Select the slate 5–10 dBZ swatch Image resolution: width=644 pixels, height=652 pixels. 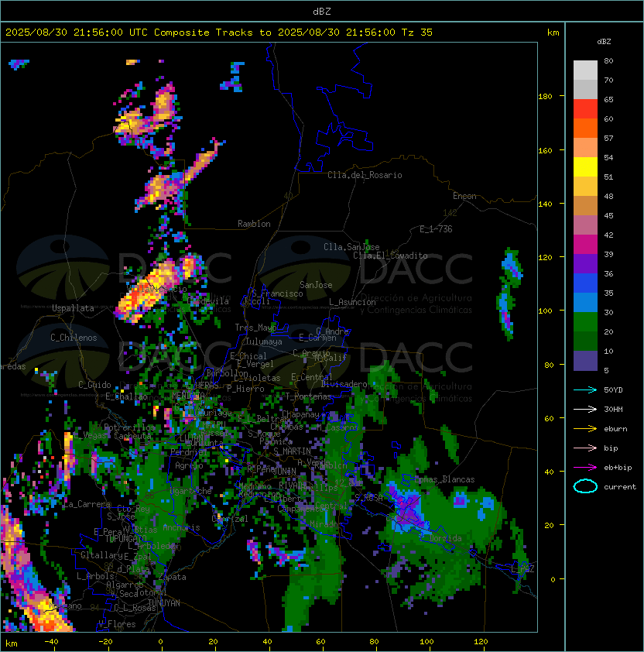(x=585, y=361)
